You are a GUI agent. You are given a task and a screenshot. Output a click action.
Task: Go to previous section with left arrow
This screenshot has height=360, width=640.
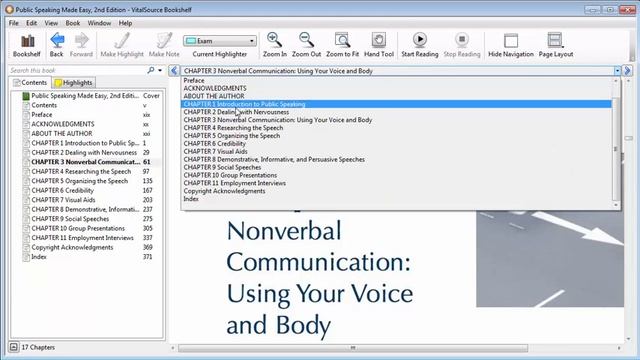(x=174, y=71)
